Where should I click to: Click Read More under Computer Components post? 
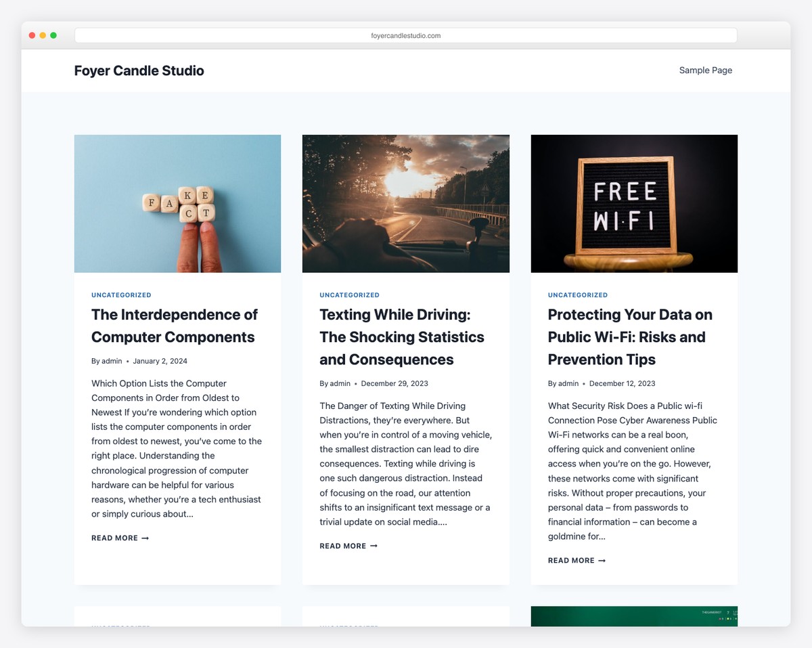(120, 538)
